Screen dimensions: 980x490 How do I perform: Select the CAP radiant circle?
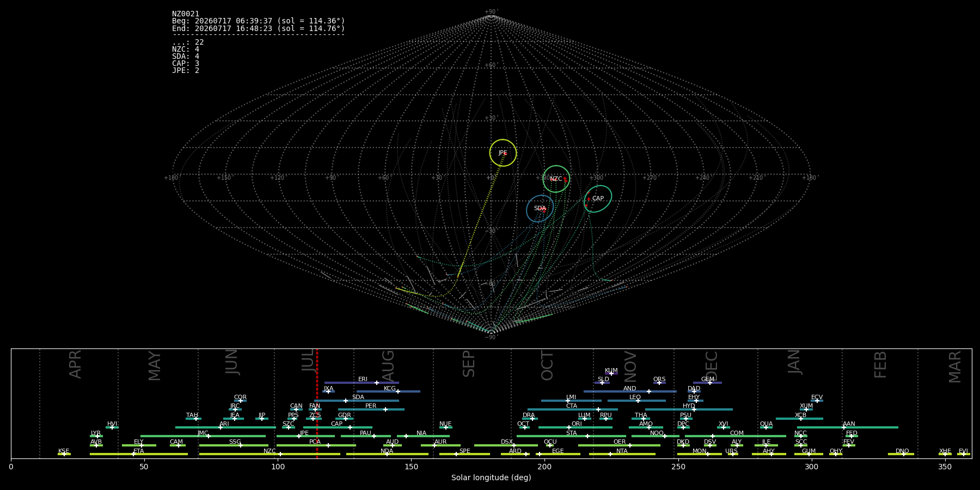(598, 199)
